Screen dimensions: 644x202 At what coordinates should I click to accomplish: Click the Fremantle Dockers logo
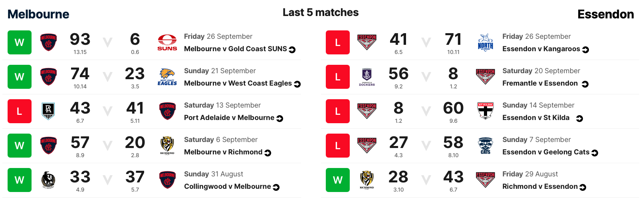click(367, 77)
